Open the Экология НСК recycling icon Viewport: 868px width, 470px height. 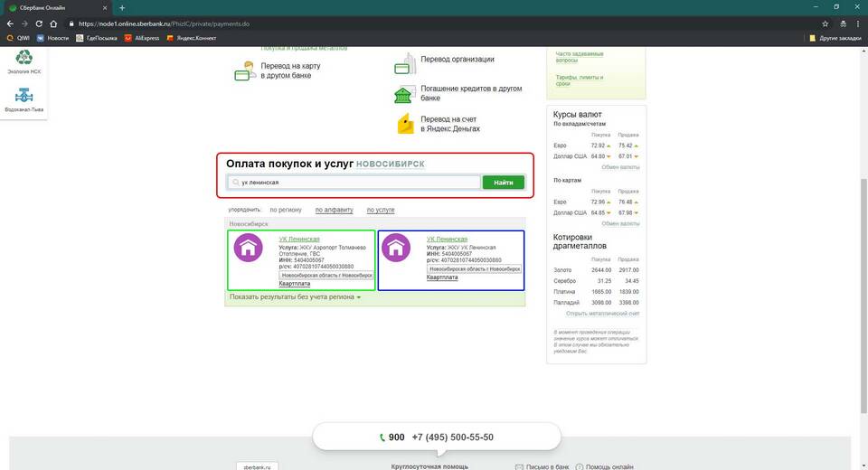pyautogui.click(x=24, y=58)
